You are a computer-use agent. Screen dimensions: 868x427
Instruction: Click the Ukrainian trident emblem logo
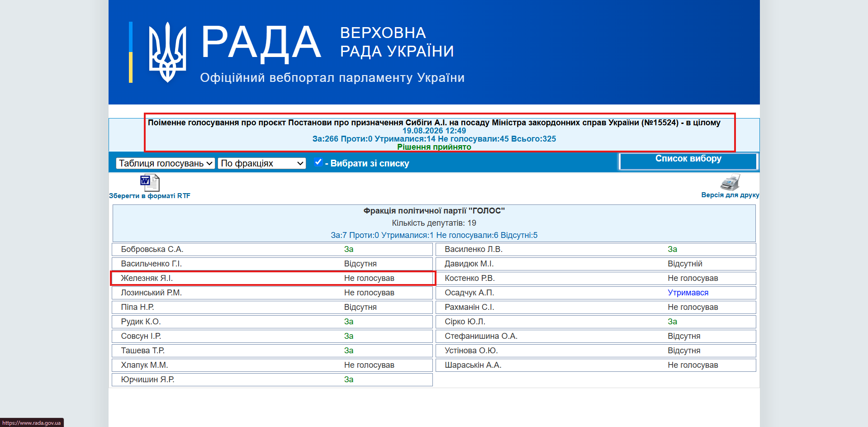[167, 52]
